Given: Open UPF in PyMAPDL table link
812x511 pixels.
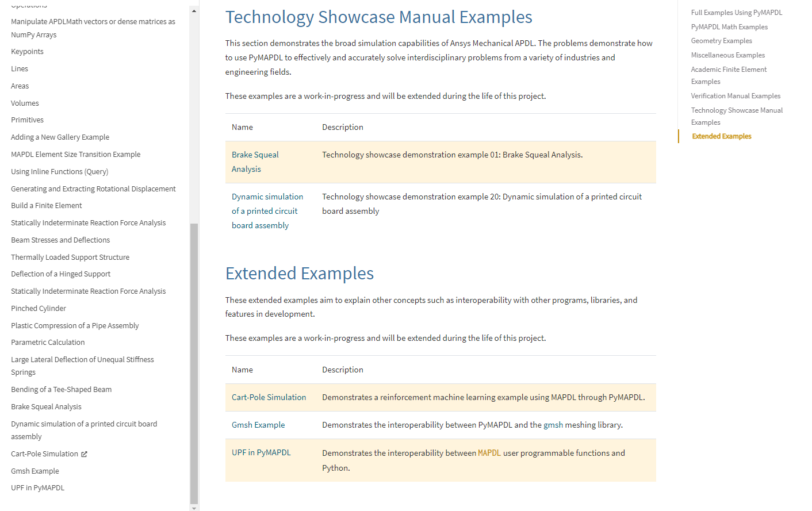Looking at the screenshot, I should tap(261, 452).
